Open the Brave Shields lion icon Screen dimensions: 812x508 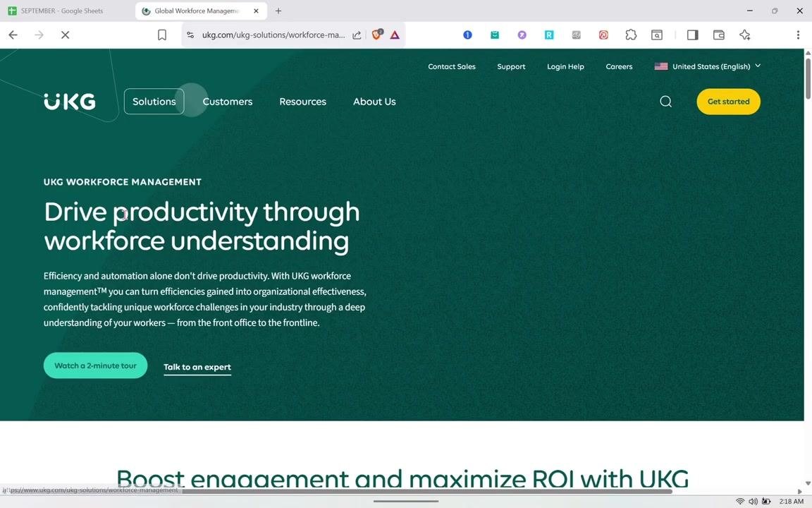[x=377, y=35]
